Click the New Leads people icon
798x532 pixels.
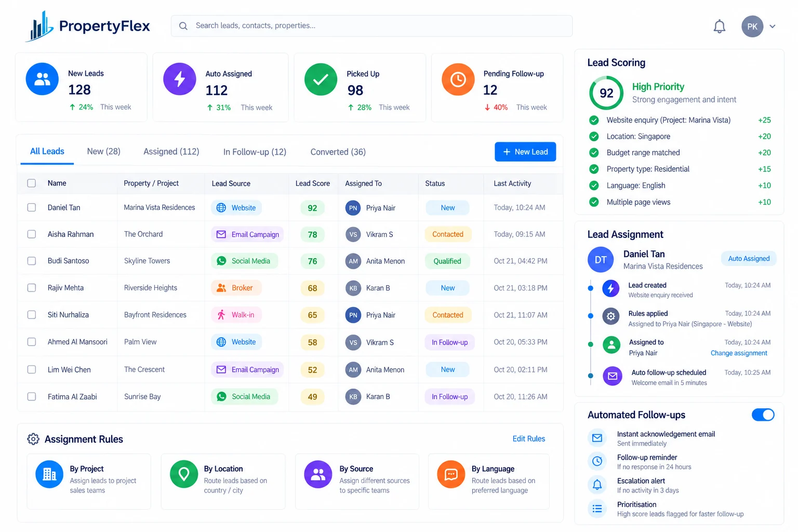(42, 79)
